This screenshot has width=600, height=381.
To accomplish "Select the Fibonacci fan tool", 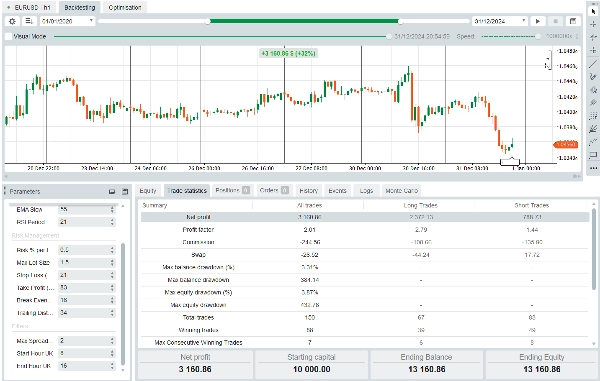I will click(x=593, y=129).
